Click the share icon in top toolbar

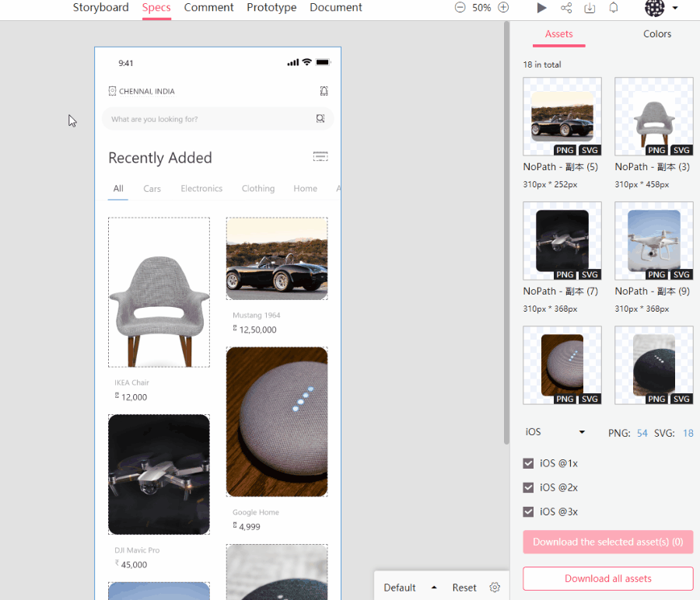[x=566, y=8]
